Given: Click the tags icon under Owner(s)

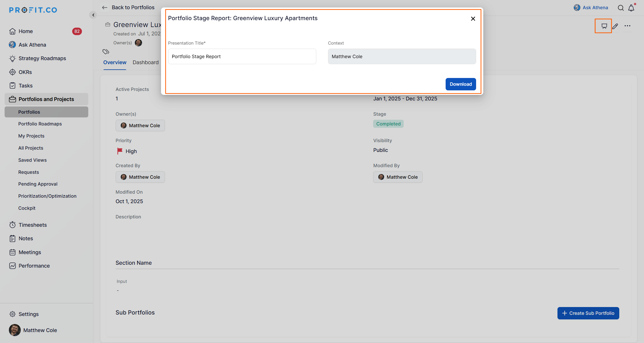Looking at the screenshot, I should [106, 52].
